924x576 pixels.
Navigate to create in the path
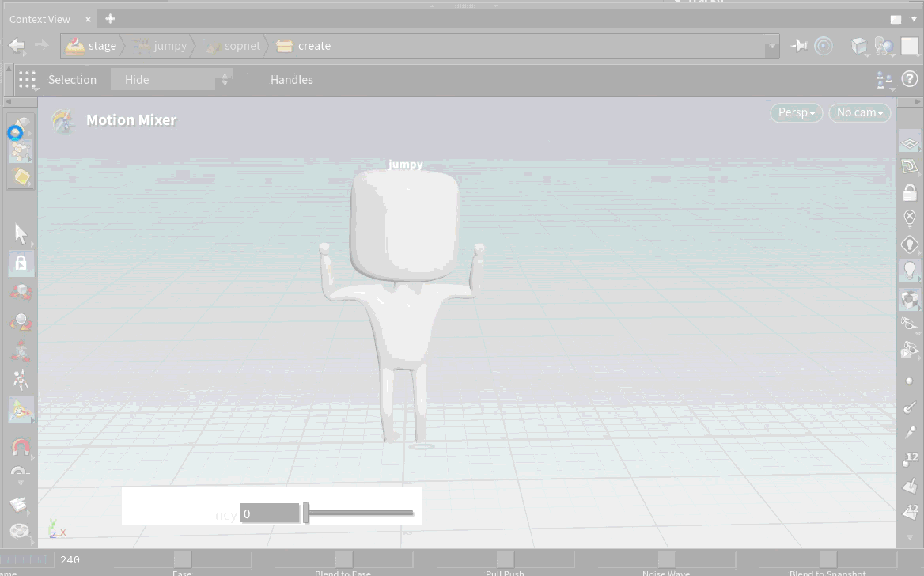(304, 46)
